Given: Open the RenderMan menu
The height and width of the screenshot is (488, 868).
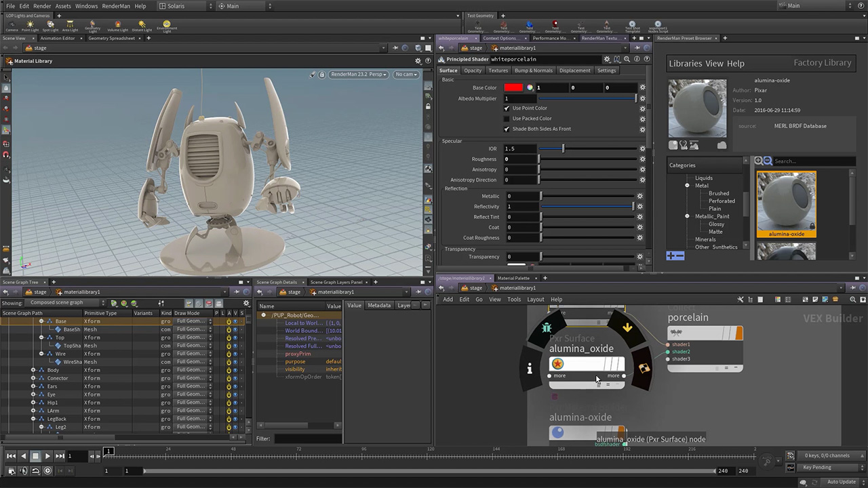Looking at the screenshot, I should tap(116, 5).
